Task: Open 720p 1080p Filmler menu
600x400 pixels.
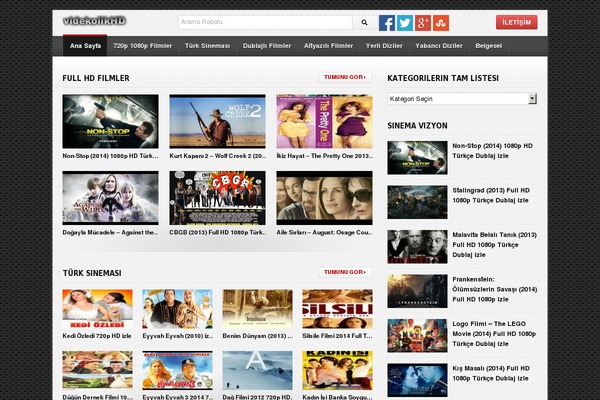Action: (x=142, y=46)
